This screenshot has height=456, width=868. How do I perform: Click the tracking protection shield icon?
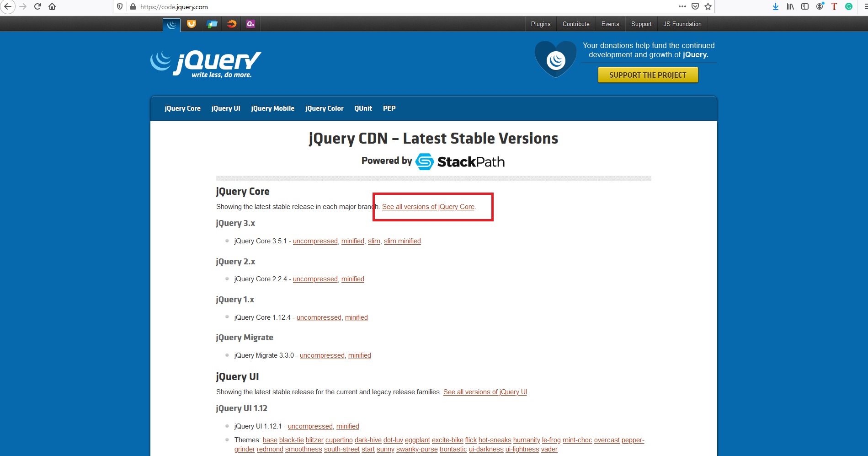pyautogui.click(x=120, y=6)
